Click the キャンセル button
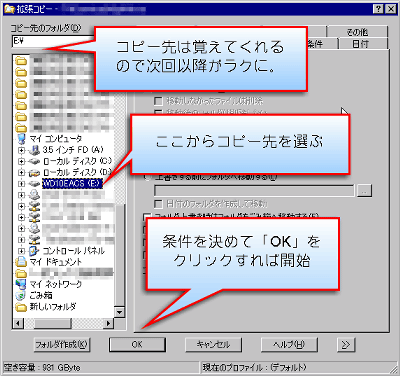This screenshot has height=376, width=400. (213, 344)
